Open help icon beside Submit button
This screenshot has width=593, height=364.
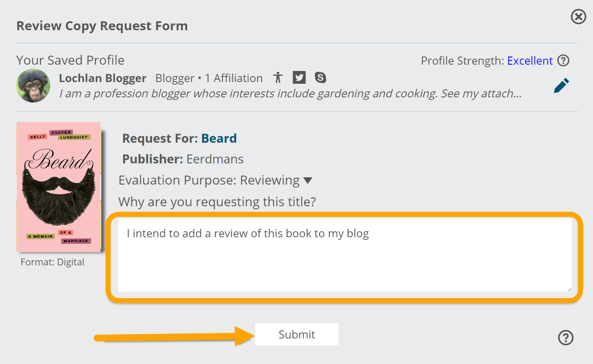click(565, 338)
